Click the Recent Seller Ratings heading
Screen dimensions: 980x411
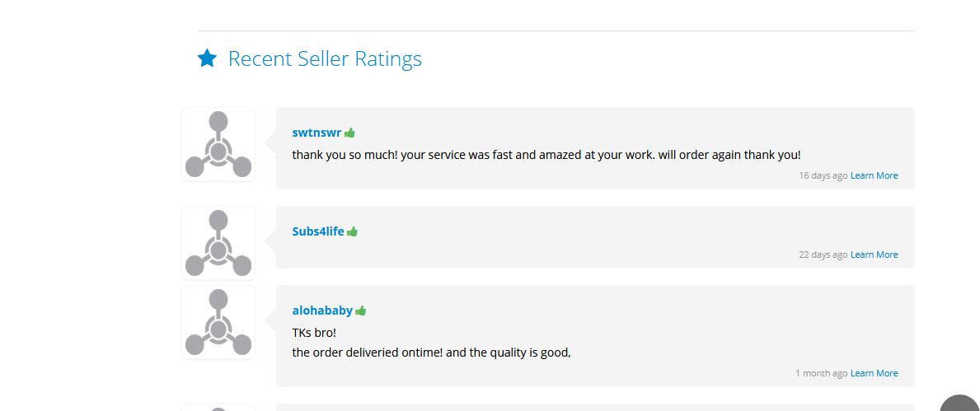pyautogui.click(x=325, y=58)
